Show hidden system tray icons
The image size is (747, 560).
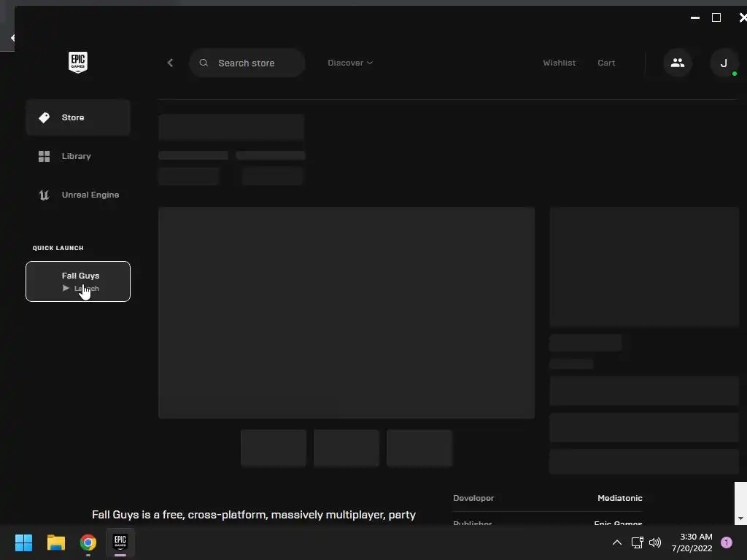(x=617, y=542)
